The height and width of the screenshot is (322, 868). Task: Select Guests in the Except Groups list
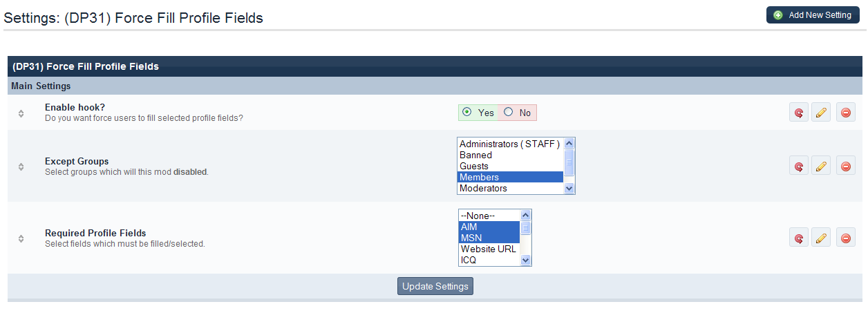[x=474, y=167]
